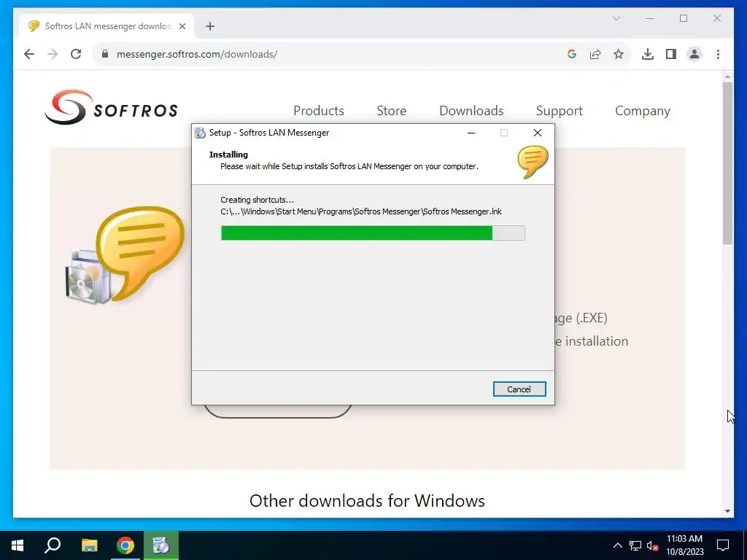Viewport: 747px width, 560px height.
Task: Minimize the Setup dialog window
Action: click(471, 133)
